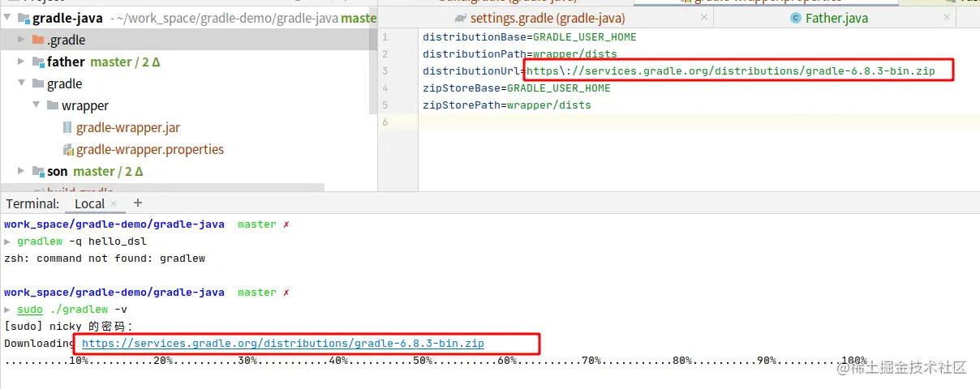Click the https\://services.gradle.org URL in editor
Viewport: 980px width, 389px height.
pos(731,71)
